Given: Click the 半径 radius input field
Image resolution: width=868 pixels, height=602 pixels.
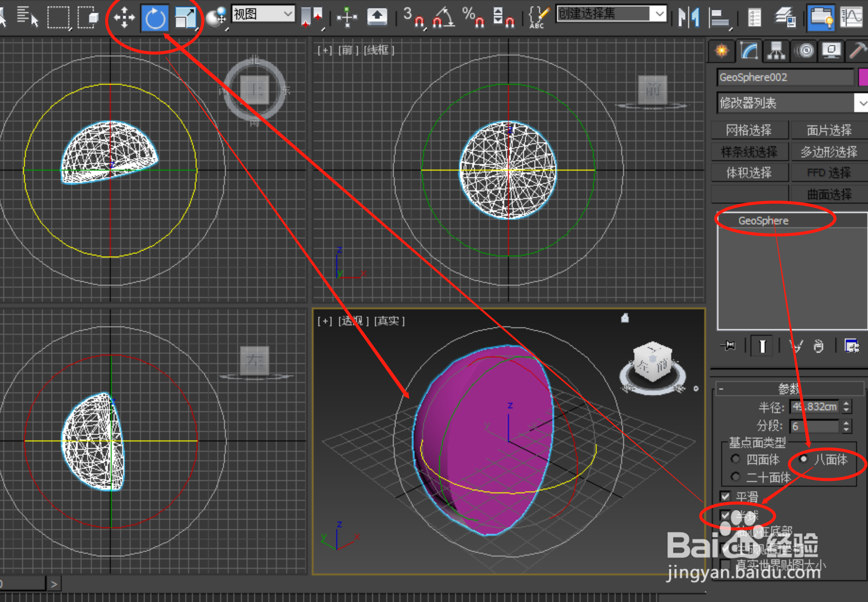Looking at the screenshot, I should 814,406.
